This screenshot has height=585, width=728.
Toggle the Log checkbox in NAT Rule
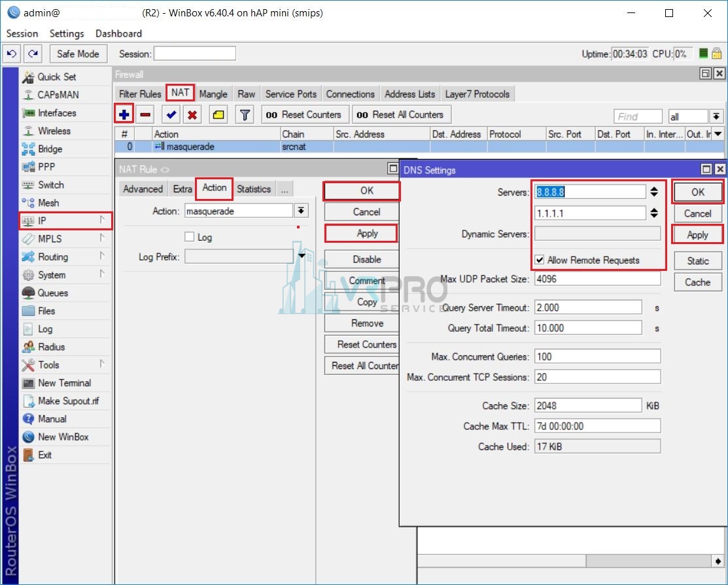(190, 237)
